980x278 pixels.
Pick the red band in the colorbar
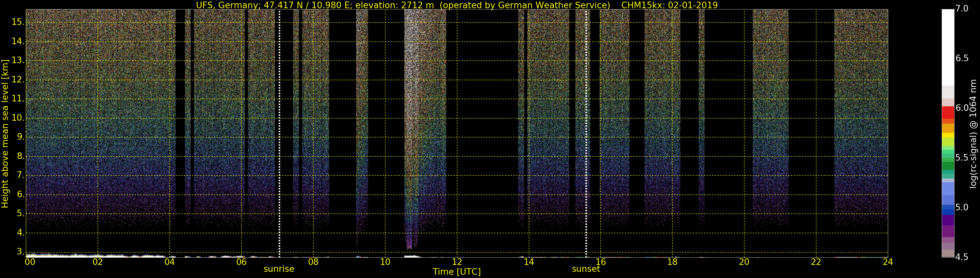tap(948, 113)
